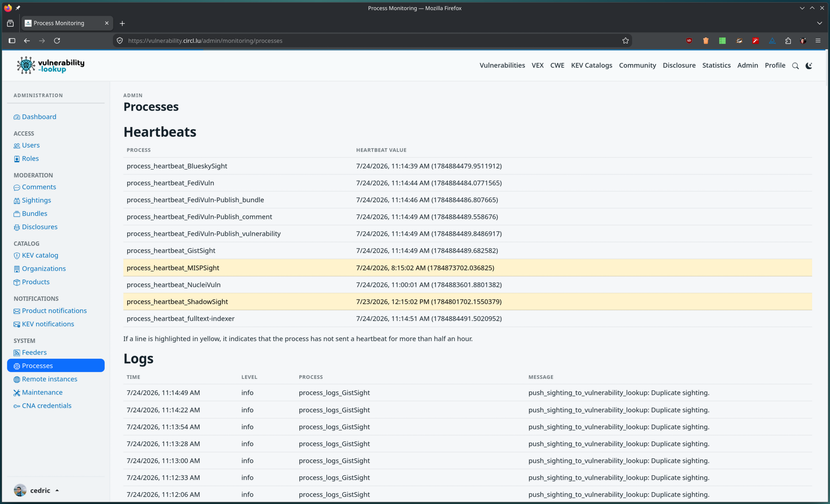Open Profile nav item
Screen dimensions: 830x504
775,65
